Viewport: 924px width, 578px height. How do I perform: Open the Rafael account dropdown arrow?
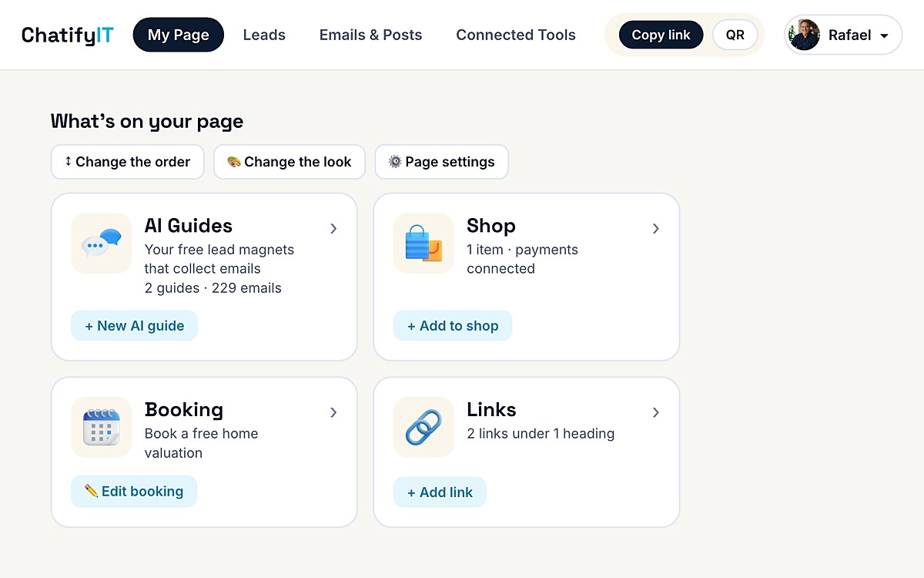[884, 36]
